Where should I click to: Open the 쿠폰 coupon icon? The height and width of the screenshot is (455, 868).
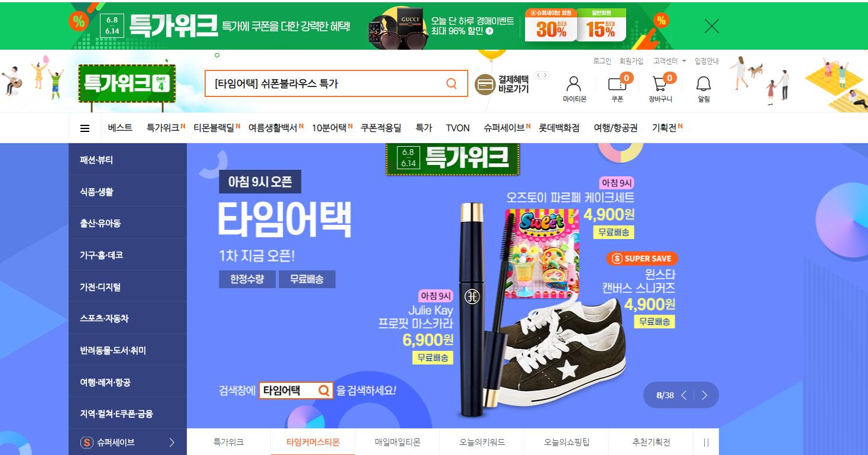pos(617,88)
